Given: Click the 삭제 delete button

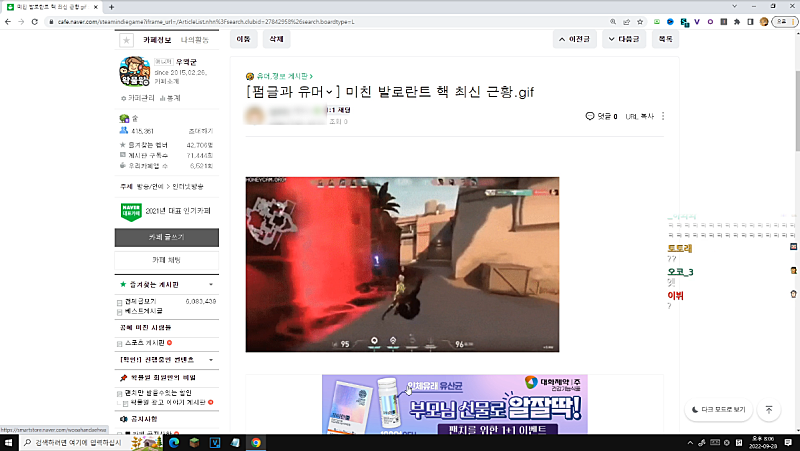Looking at the screenshot, I should click(x=276, y=39).
